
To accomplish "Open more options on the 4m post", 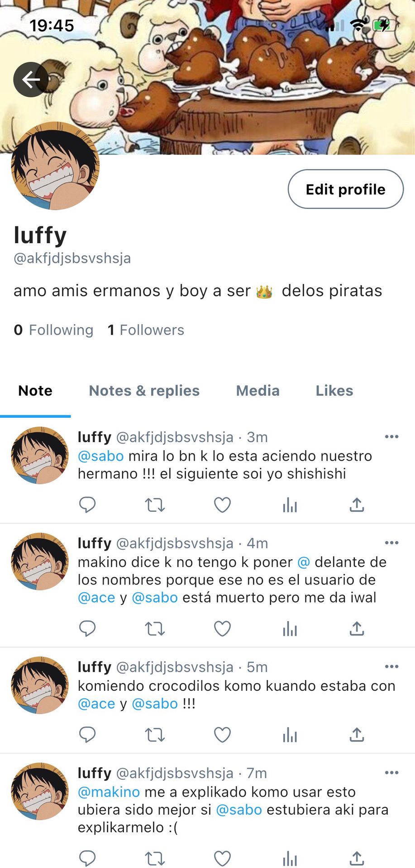I will tap(391, 542).
